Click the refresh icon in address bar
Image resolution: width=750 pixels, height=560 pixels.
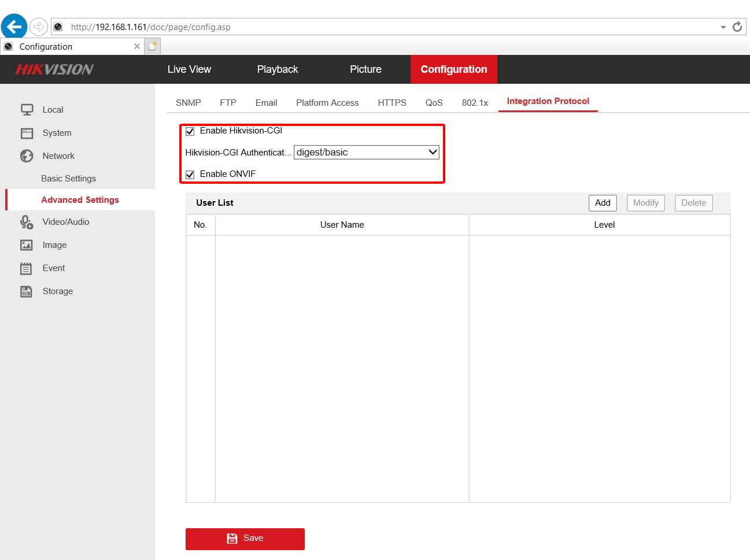737,27
